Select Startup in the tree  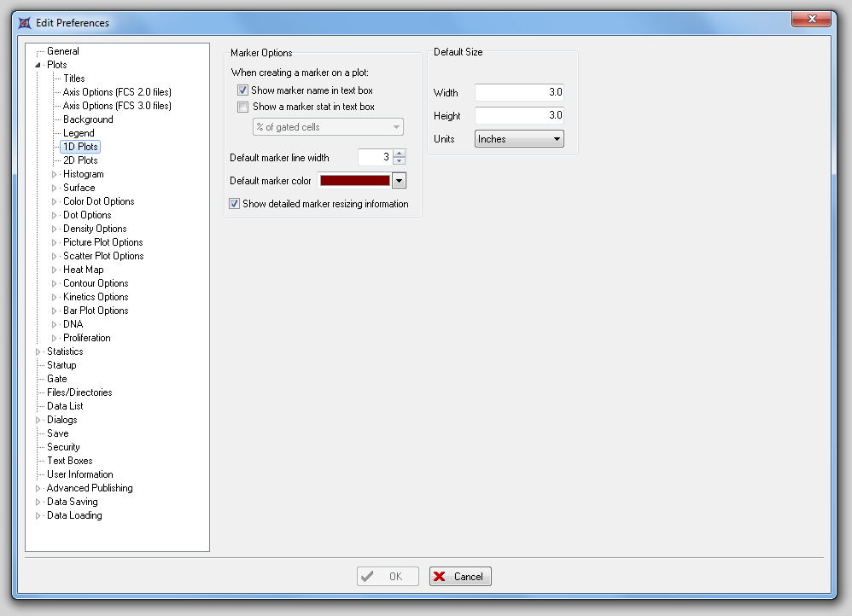pos(61,365)
